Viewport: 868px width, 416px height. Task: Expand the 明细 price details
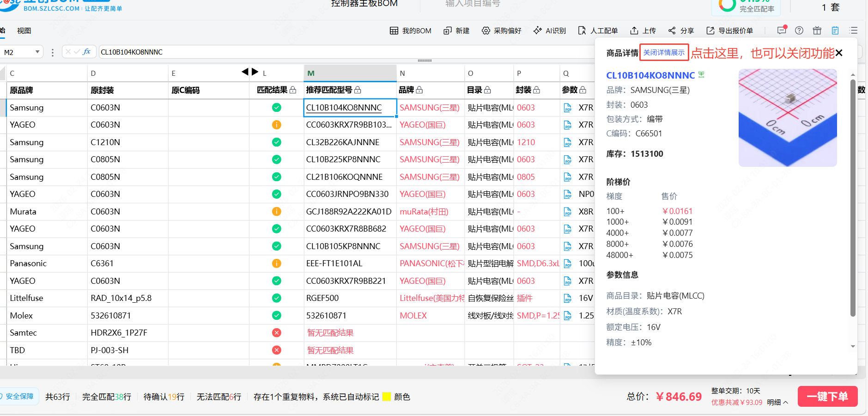(x=777, y=402)
